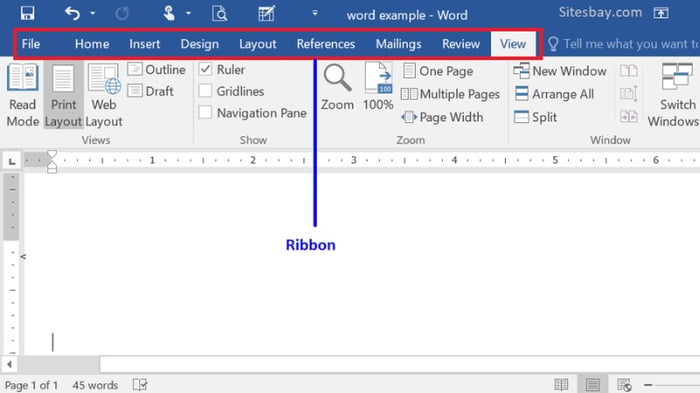Screen dimensions: 700x393
Task: Click the Redo/Repeat icon
Action: (x=122, y=13)
